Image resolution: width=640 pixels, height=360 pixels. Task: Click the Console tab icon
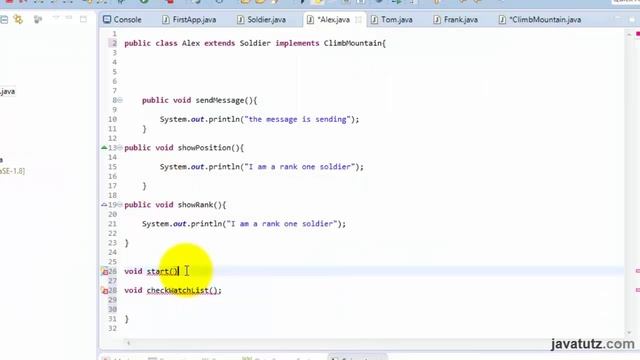tap(107, 19)
